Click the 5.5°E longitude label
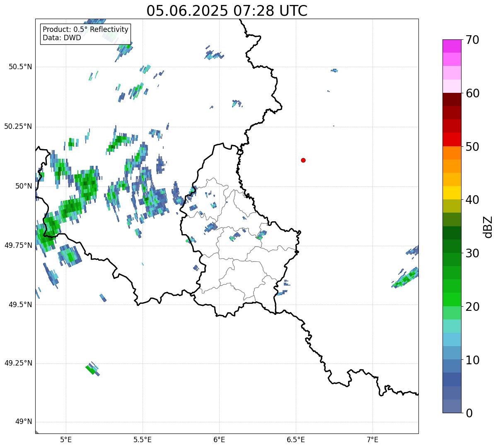 [x=143, y=439]
